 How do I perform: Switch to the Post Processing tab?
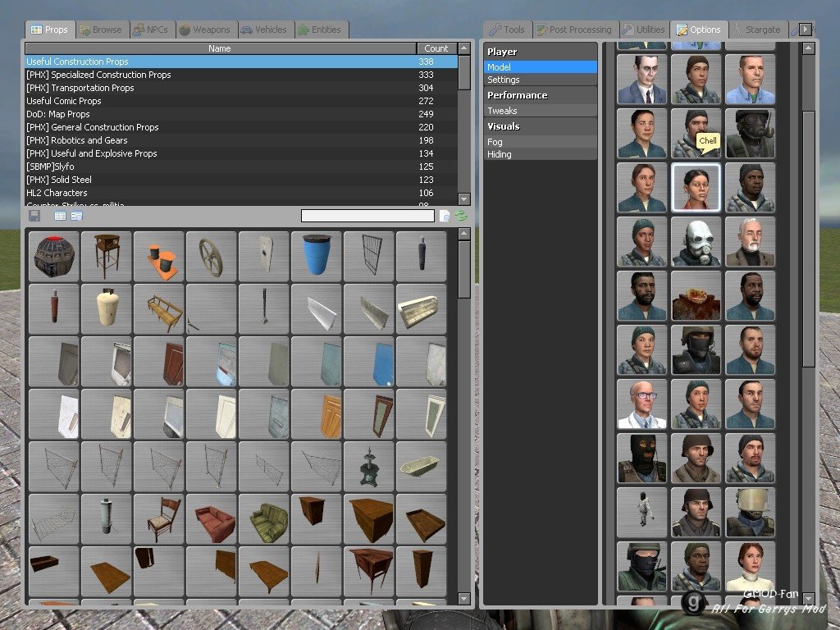click(575, 30)
